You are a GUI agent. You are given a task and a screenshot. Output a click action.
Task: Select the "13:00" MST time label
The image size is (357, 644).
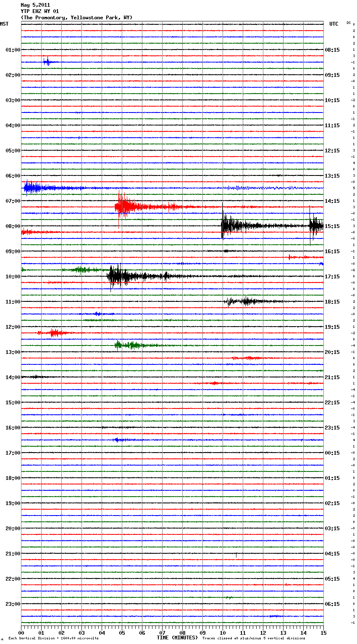coord(13,352)
